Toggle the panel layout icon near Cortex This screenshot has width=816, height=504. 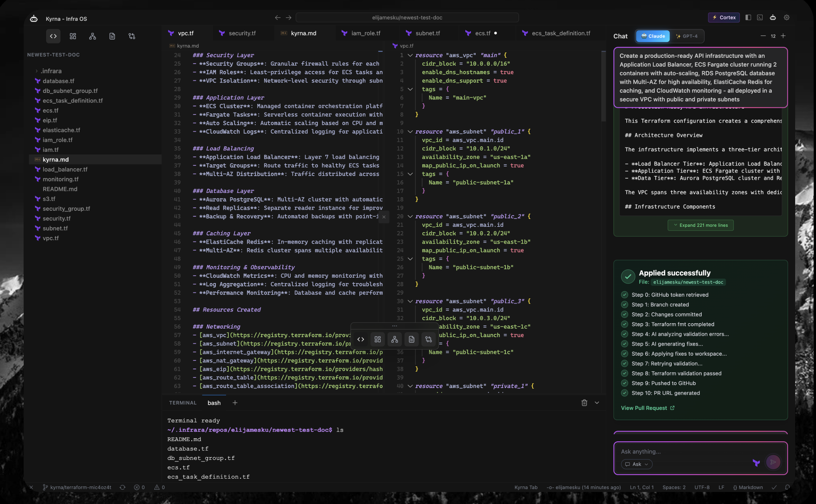pos(748,17)
